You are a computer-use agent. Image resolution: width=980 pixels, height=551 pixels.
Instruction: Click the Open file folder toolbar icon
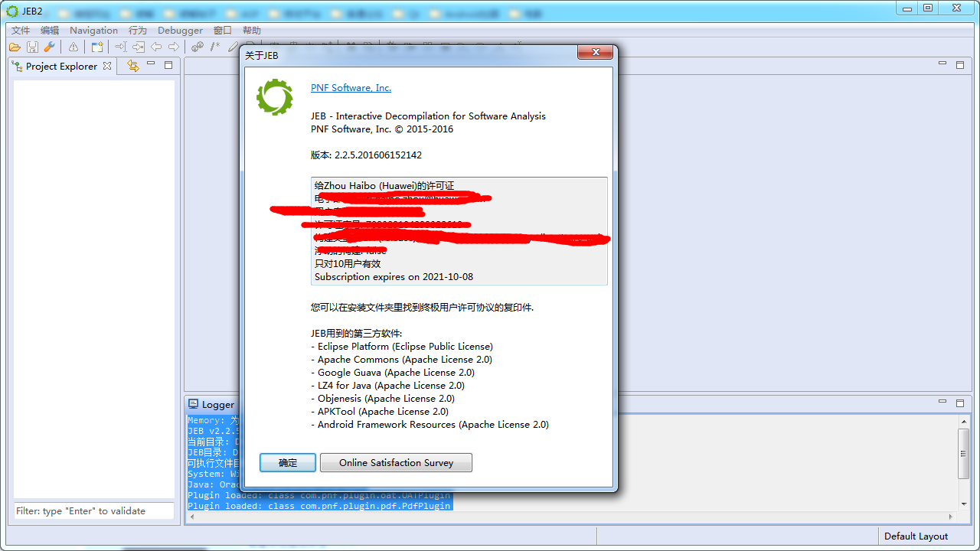pos(15,47)
